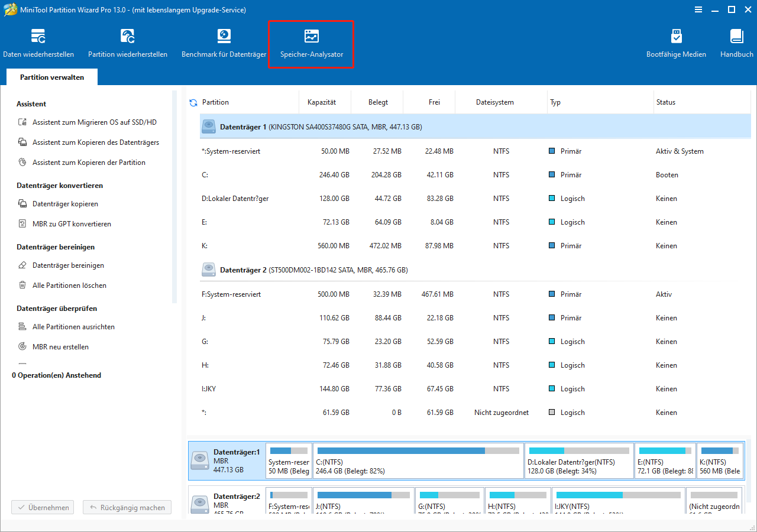The image size is (757, 532).
Task: Launch Benchmark für Datenträger
Action: pos(224,41)
